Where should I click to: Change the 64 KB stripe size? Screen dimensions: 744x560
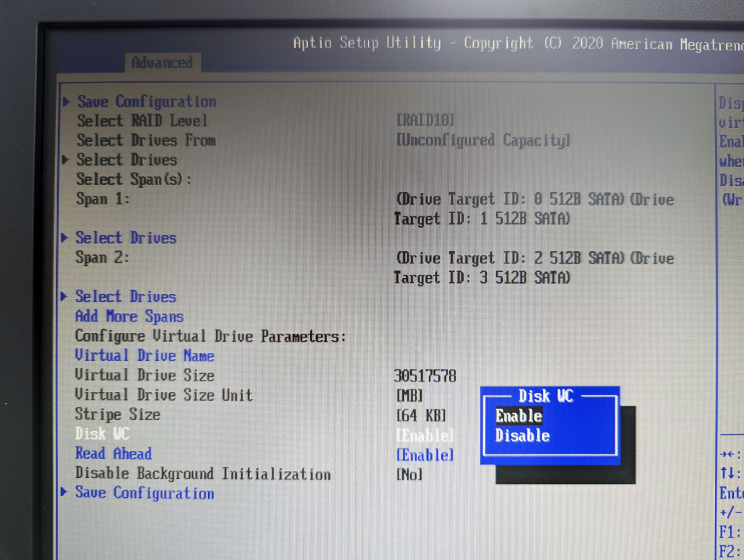click(x=421, y=415)
